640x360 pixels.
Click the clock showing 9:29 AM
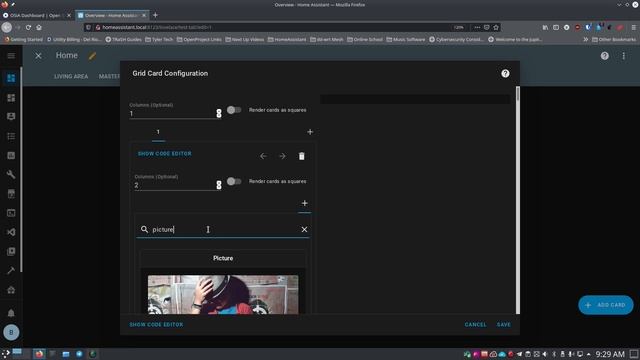[x=610, y=354]
